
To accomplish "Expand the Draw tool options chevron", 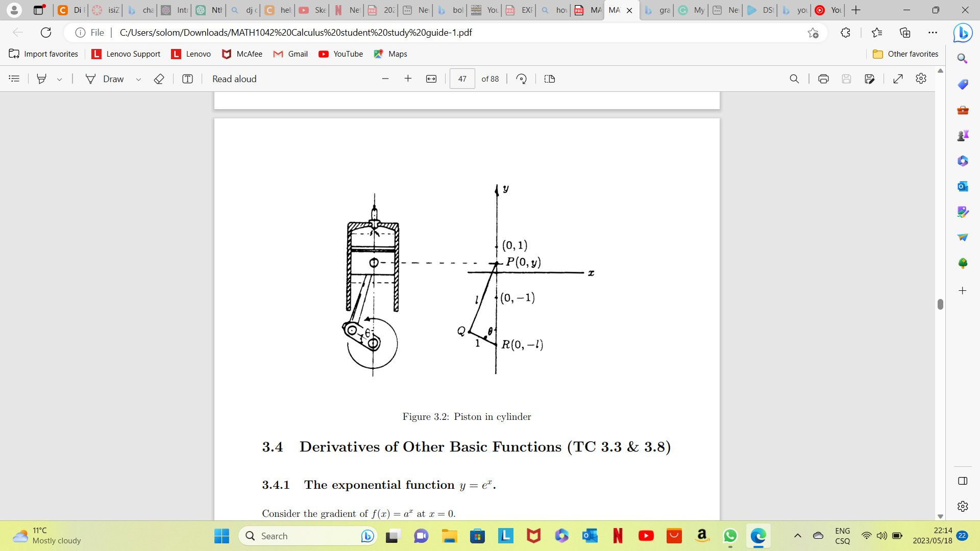I will pos(138,79).
